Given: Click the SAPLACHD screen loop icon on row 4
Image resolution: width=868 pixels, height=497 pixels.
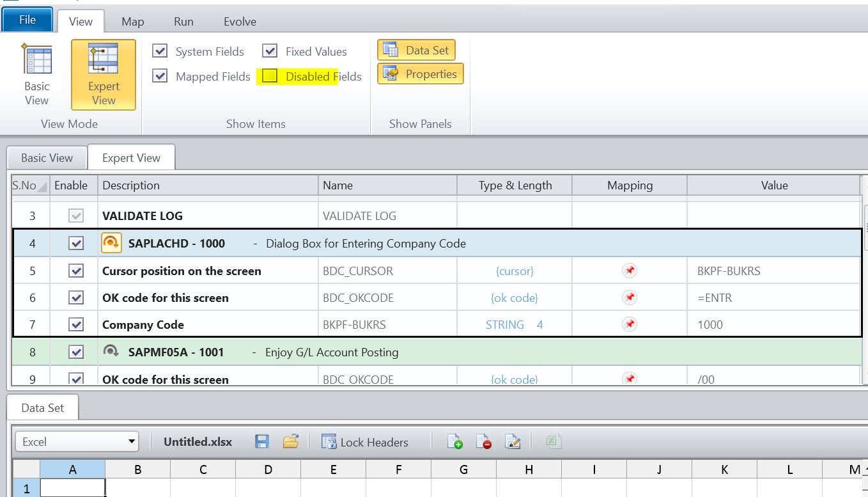Looking at the screenshot, I should (111, 243).
